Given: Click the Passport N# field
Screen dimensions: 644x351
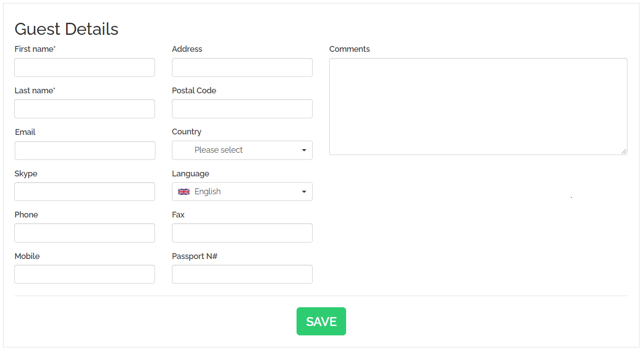Looking at the screenshot, I should click(x=242, y=274).
